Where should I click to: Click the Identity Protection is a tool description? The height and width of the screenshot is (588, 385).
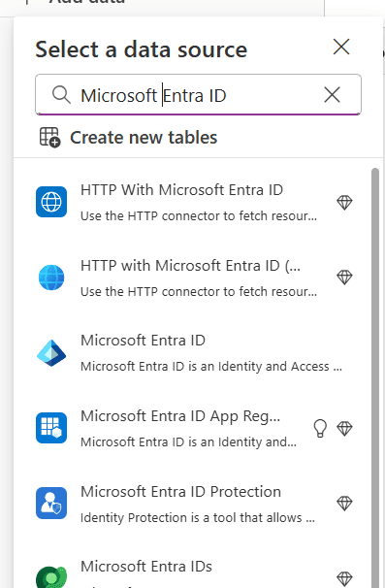pos(198,517)
